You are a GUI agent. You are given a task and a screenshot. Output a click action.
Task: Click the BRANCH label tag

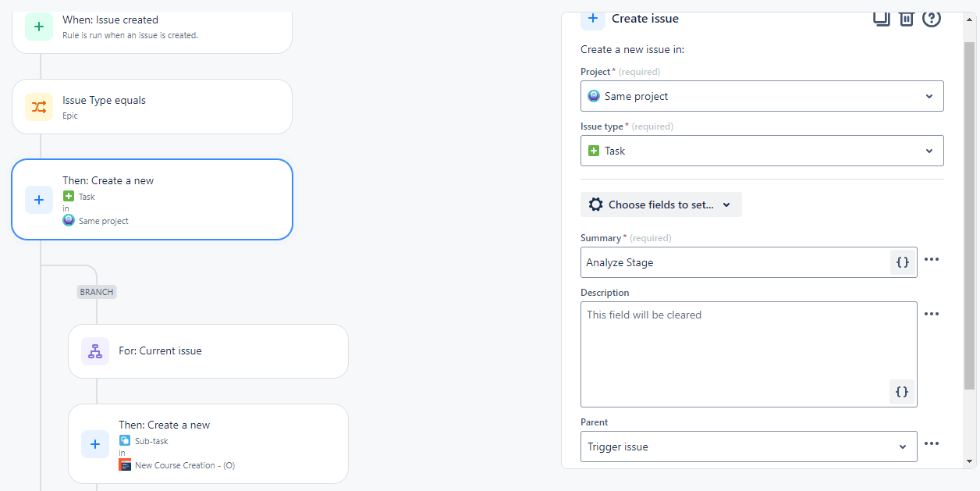click(x=97, y=292)
